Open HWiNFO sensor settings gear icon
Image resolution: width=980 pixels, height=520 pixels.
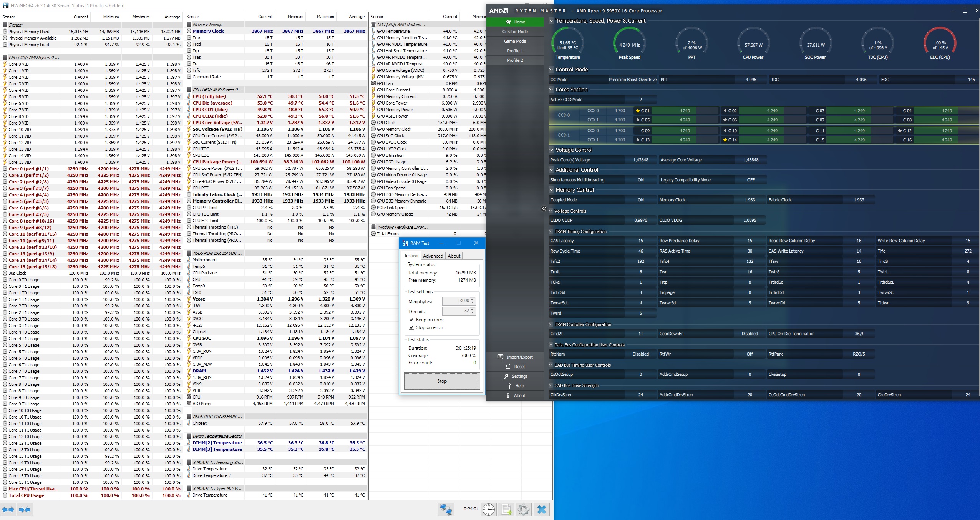(x=524, y=510)
